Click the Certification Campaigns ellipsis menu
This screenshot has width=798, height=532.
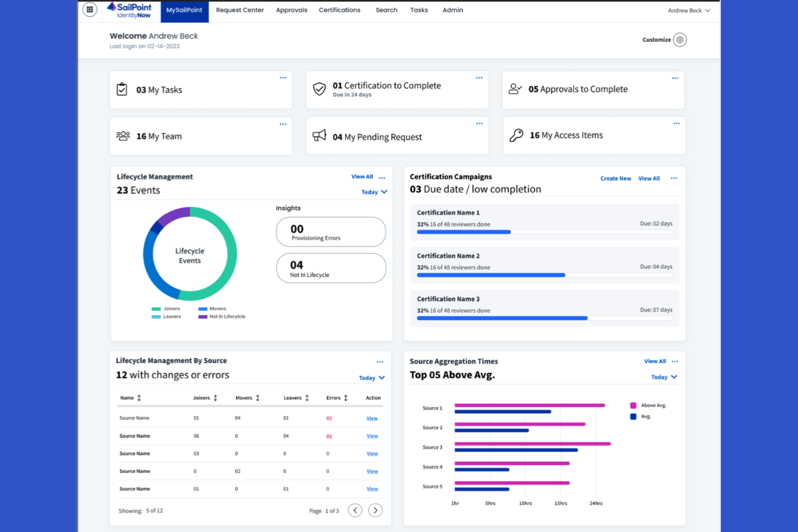coord(673,178)
